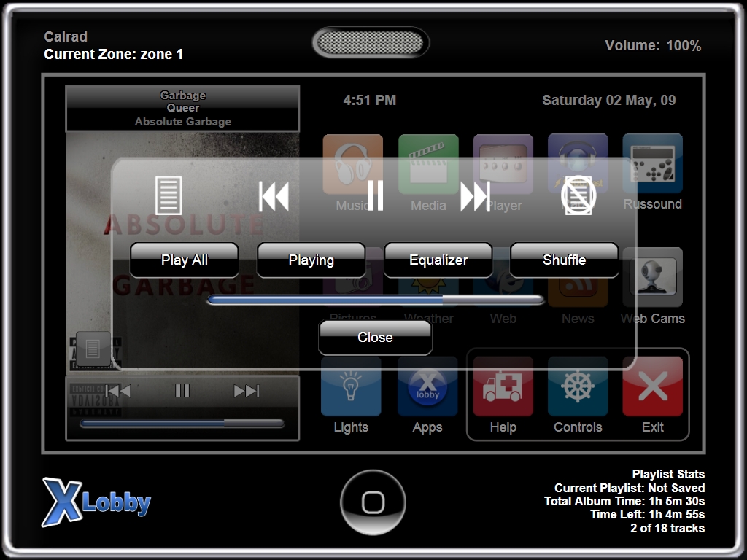This screenshot has height=560, width=747.
Task: Open the Playing view button
Action: [x=311, y=260]
